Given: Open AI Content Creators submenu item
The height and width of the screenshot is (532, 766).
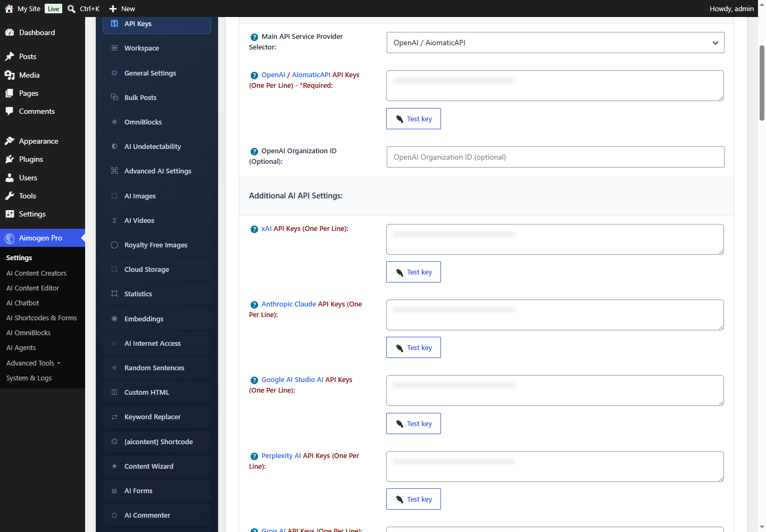Looking at the screenshot, I should coord(36,273).
